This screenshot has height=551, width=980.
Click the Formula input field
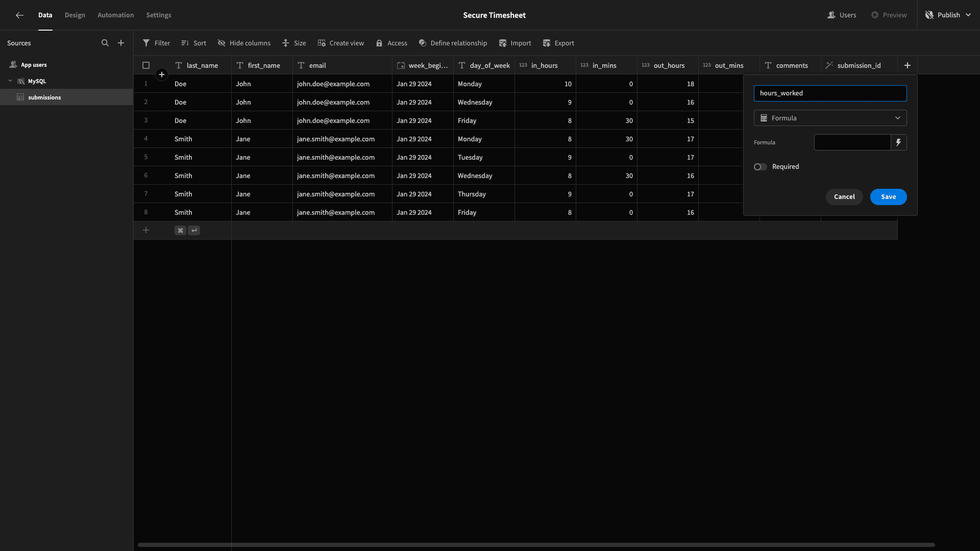point(852,142)
